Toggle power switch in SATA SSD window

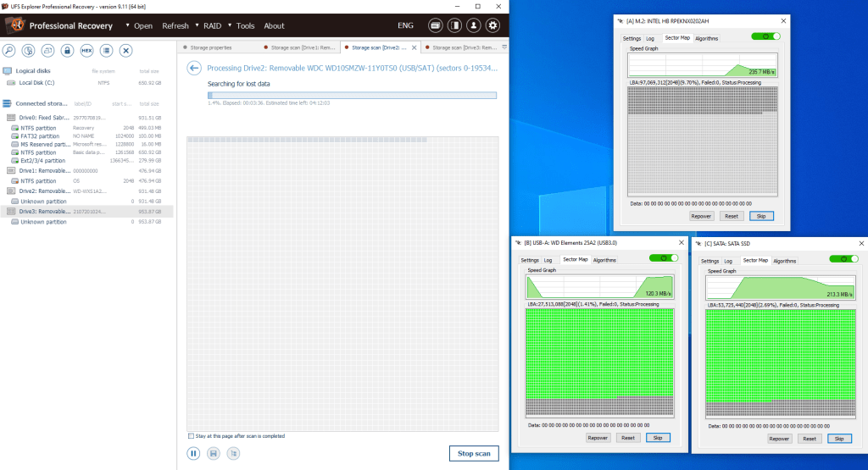point(843,259)
